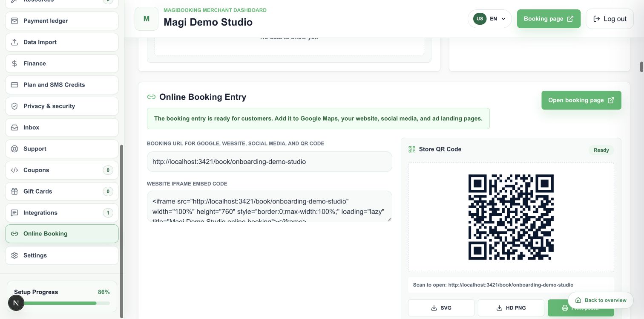Download the QR code as SVG
The width and height of the screenshot is (644, 319).
[441, 308]
